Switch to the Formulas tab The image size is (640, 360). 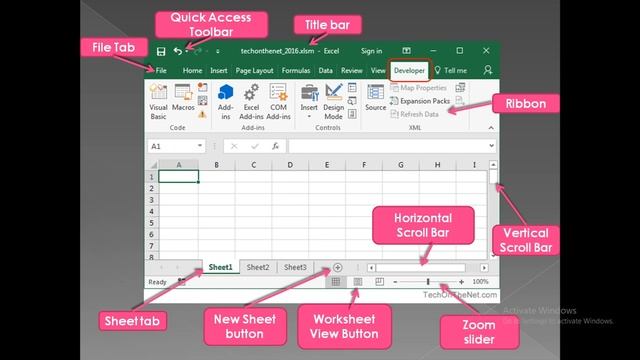(x=296, y=71)
